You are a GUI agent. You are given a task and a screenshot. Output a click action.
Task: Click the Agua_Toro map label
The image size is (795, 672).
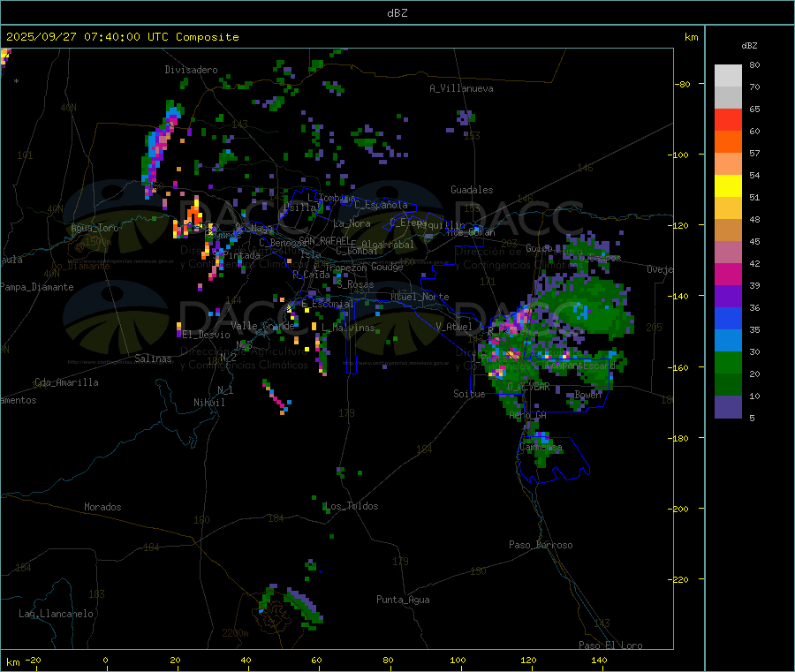click(95, 228)
